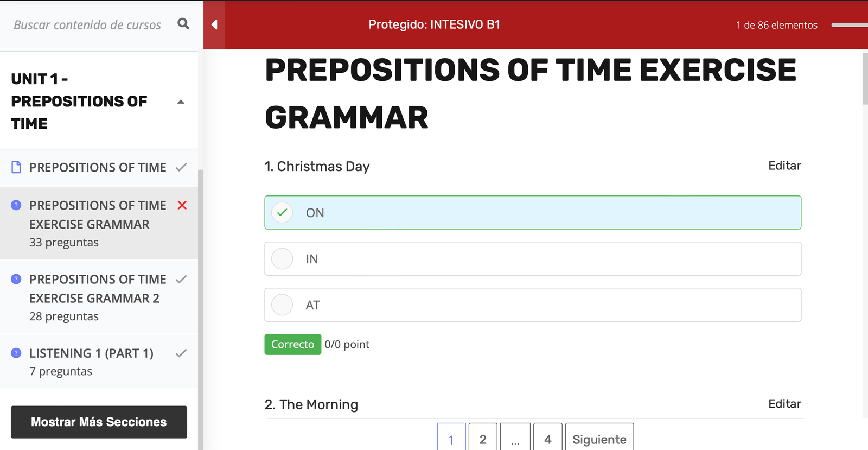This screenshot has width=868, height=450.
Task: Click quiz icon beside EXERCISE GRAMMAR 2
Action: pyautogui.click(x=16, y=279)
